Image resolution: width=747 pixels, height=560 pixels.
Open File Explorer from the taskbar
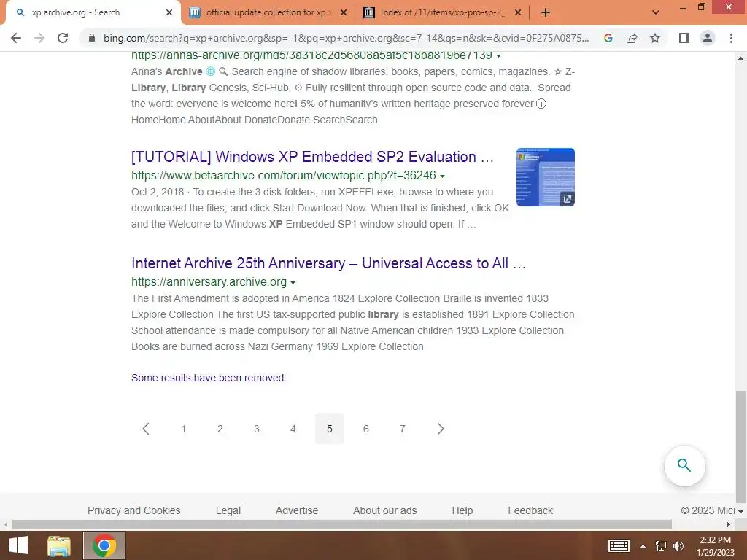pos(59,545)
